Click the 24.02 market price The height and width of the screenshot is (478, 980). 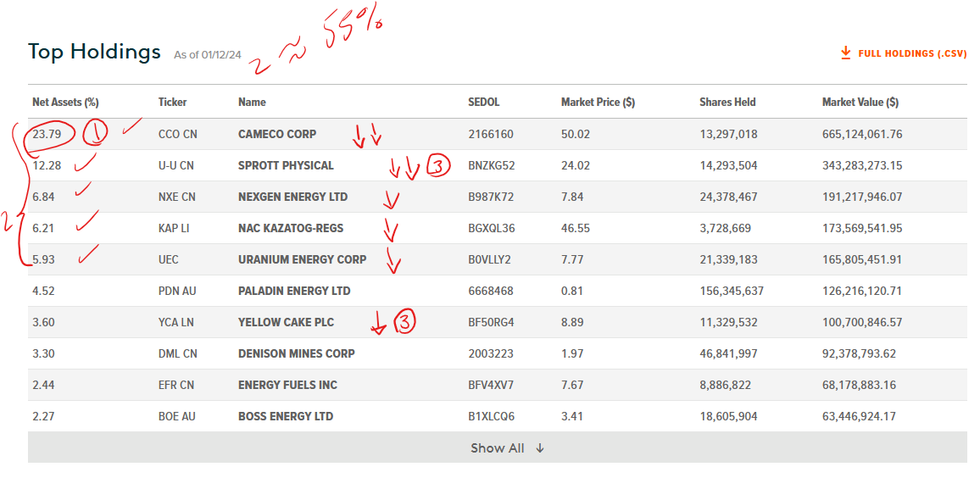pyautogui.click(x=575, y=165)
